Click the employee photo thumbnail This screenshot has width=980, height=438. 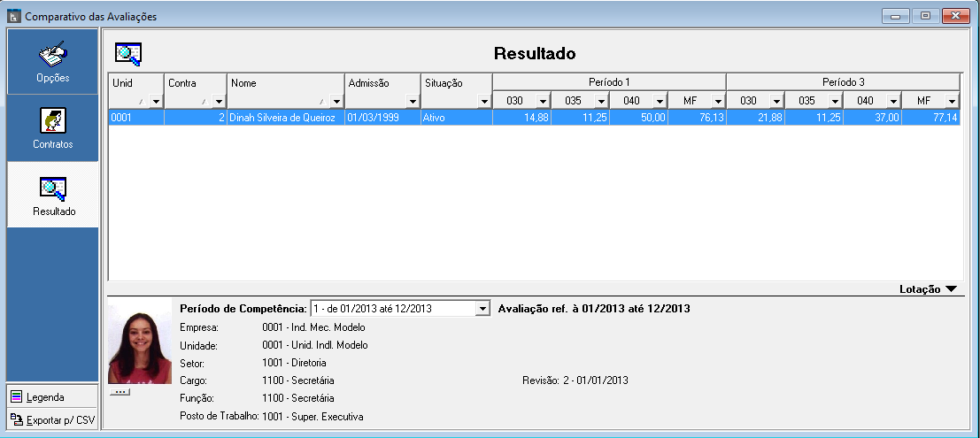(x=139, y=342)
